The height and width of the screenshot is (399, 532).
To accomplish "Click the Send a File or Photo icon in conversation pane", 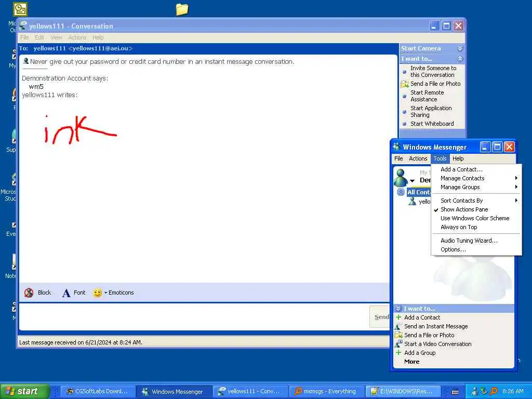I will (404, 84).
